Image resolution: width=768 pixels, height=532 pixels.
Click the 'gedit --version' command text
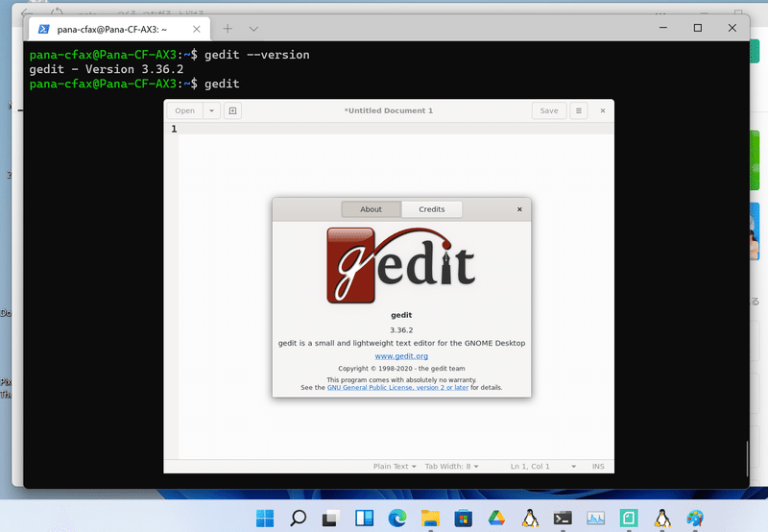[x=257, y=55]
